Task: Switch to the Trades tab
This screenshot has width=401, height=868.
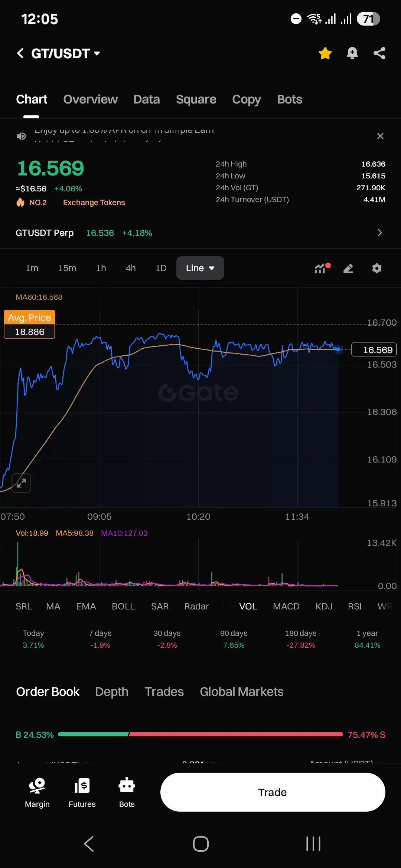Action: 164,692
